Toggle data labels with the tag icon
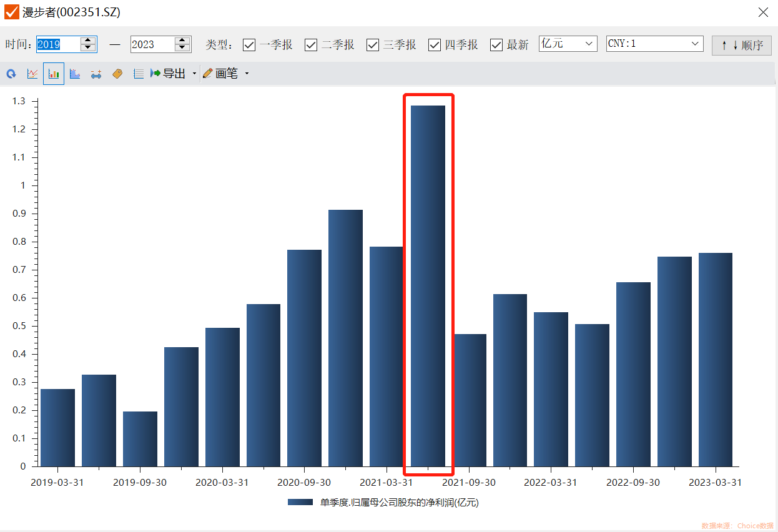 pyautogui.click(x=117, y=74)
